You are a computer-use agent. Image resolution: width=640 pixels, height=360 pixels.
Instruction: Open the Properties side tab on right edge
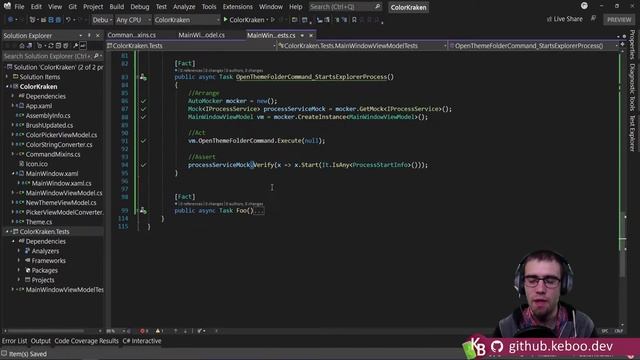(x=633, y=44)
